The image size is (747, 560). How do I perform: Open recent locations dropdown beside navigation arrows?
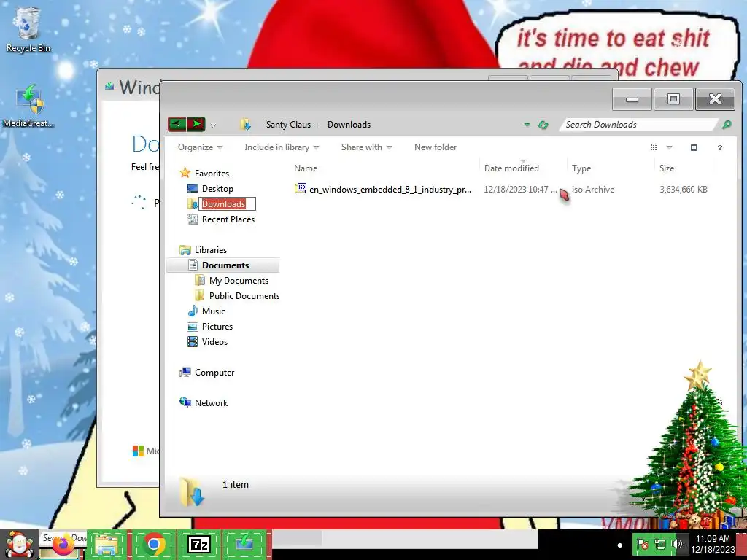214,125
